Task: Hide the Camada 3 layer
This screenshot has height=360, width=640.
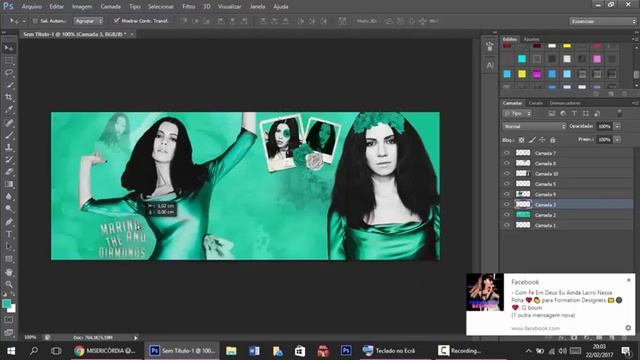Action: click(507, 204)
